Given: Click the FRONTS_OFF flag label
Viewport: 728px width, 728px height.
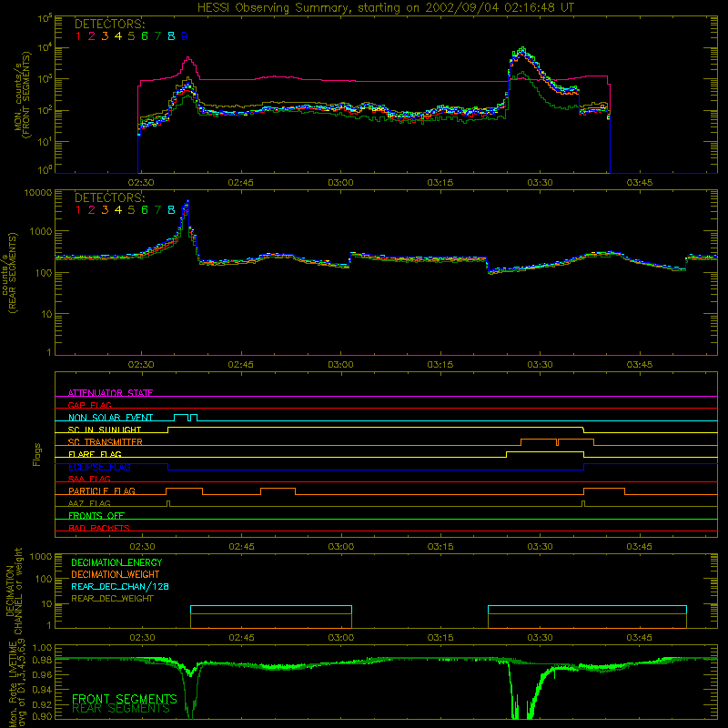Looking at the screenshot, I should [96, 515].
